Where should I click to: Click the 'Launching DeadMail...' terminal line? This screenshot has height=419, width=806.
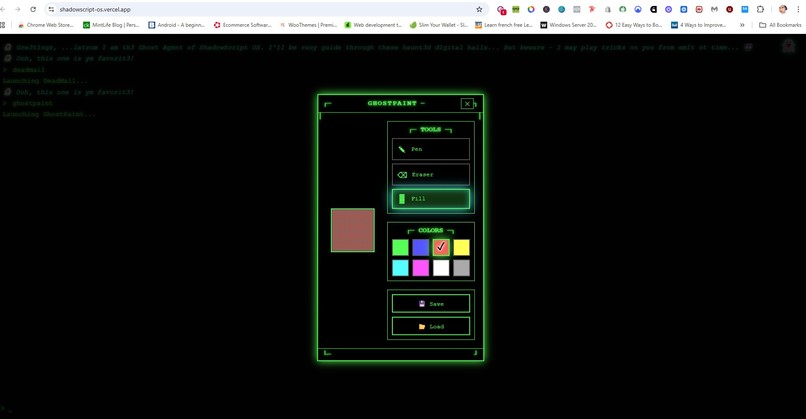point(45,81)
